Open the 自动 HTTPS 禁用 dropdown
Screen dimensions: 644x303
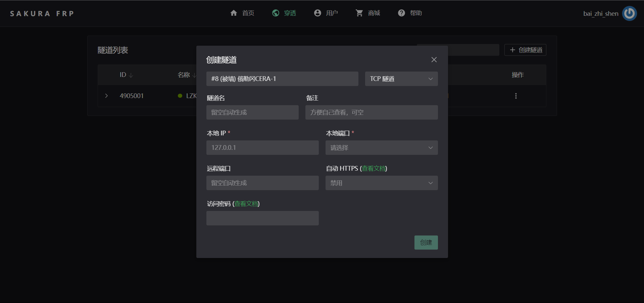coord(381,183)
